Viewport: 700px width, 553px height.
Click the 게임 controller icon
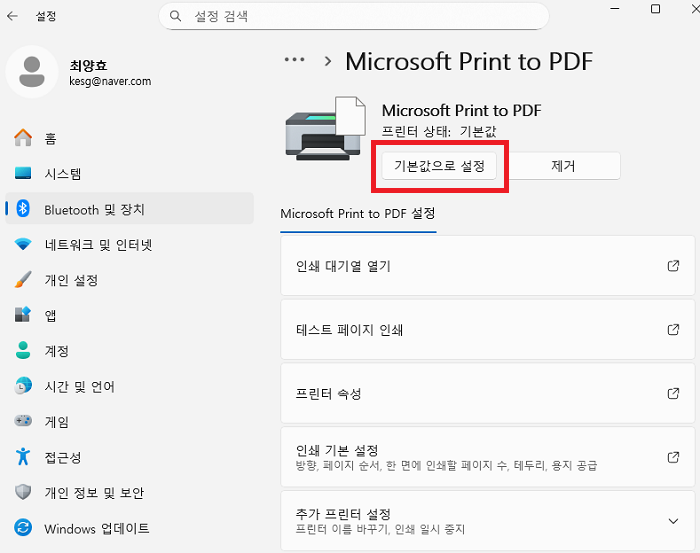tap(23, 421)
